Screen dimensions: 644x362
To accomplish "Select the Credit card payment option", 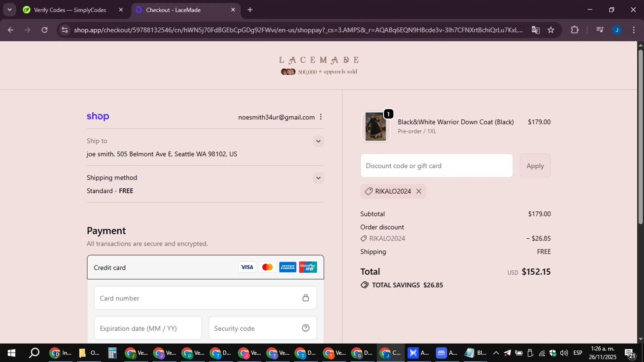I will point(205,267).
